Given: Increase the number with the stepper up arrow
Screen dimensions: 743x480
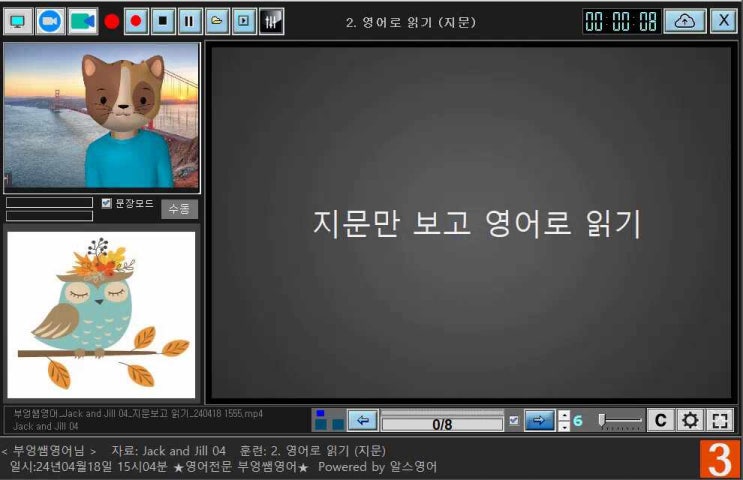Looking at the screenshot, I should (x=564, y=415).
